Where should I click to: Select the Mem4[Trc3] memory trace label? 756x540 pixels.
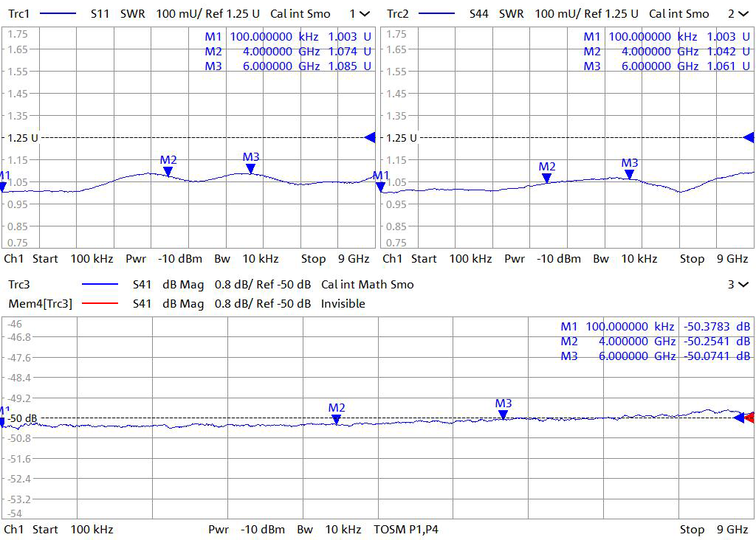tap(40, 304)
